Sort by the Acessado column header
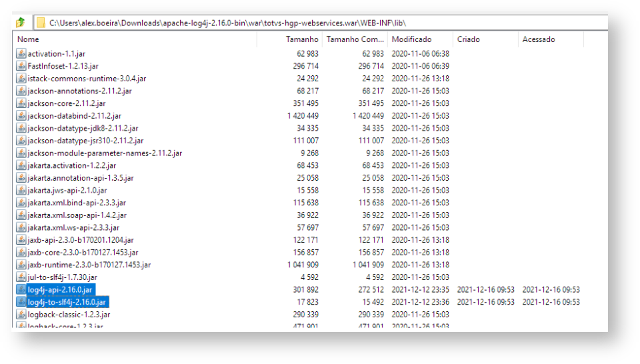 (539, 39)
